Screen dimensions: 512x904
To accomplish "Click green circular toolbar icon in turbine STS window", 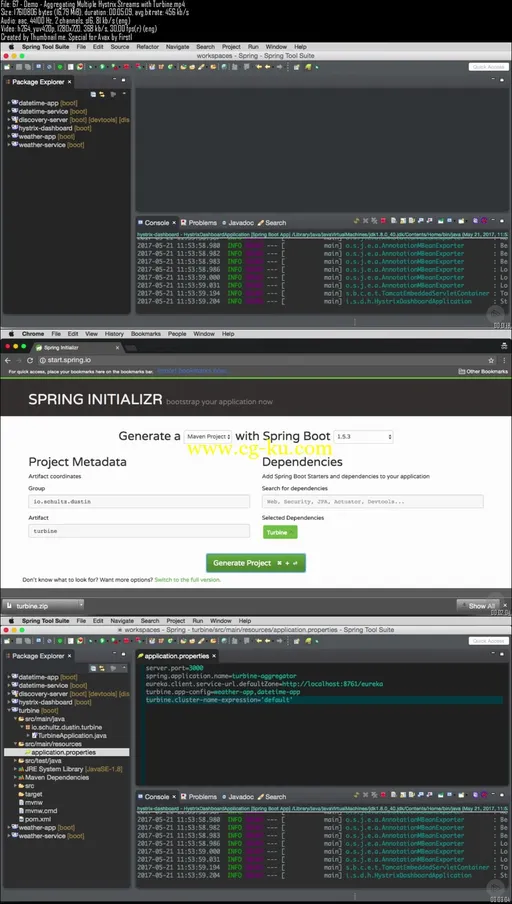I will pos(59,641).
